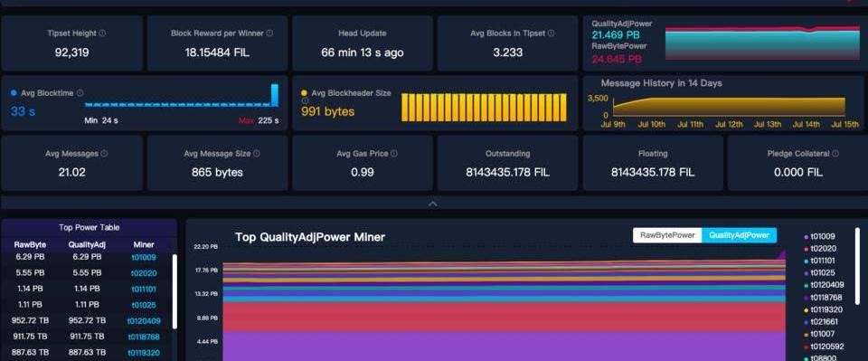The height and width of the screenshot is (361, 868).
Task: Click info icon next to Avg Messages
Action: [105, 154]
